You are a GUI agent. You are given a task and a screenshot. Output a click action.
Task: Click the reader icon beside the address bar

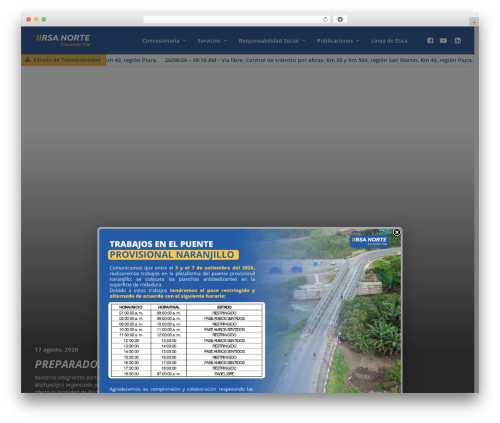pyautogui.click(x=340, y=19)
